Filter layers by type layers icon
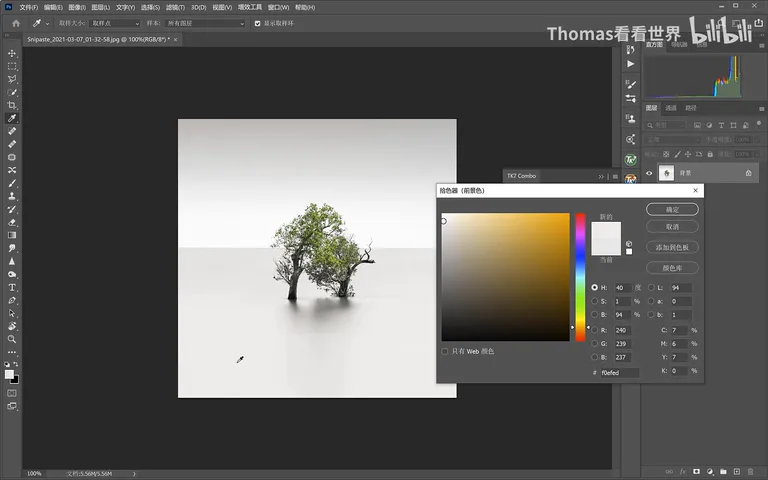The width and height of the screenshot is (768, 480). point(721,125)
